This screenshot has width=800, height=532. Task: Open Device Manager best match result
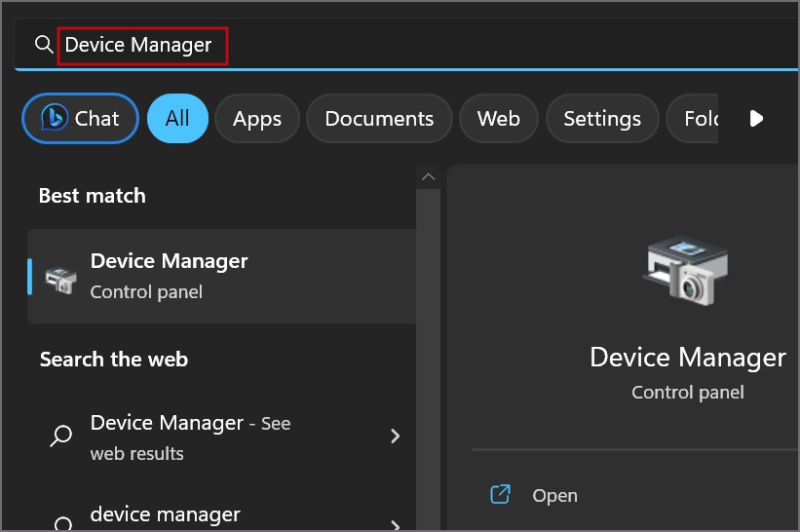point(221,276)
